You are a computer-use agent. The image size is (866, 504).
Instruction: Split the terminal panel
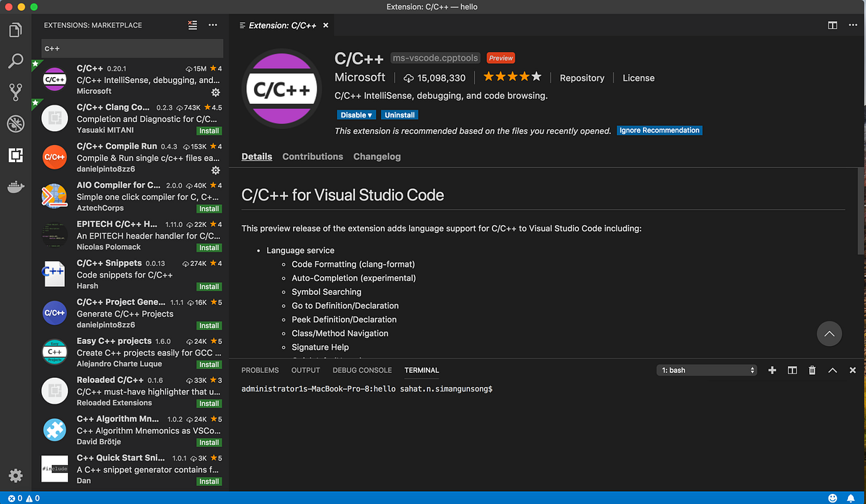(792, 370)
